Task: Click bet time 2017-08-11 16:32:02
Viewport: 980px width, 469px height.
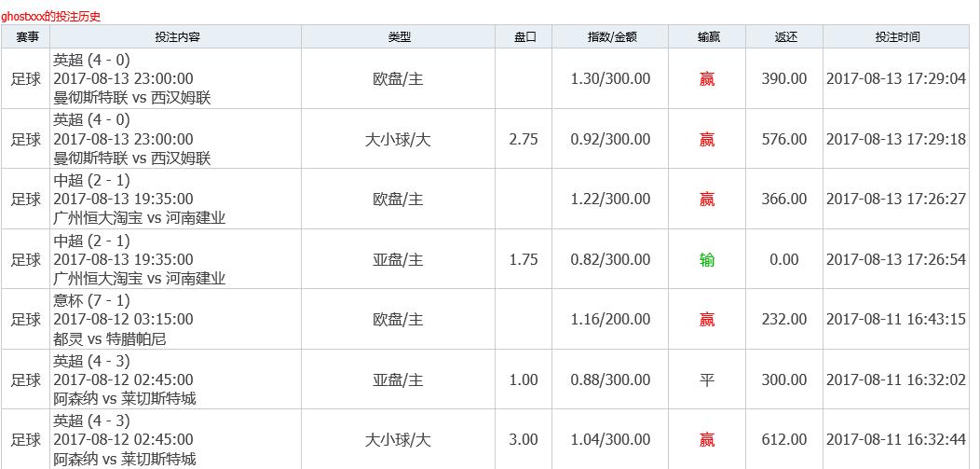Action: click(896, 379)
